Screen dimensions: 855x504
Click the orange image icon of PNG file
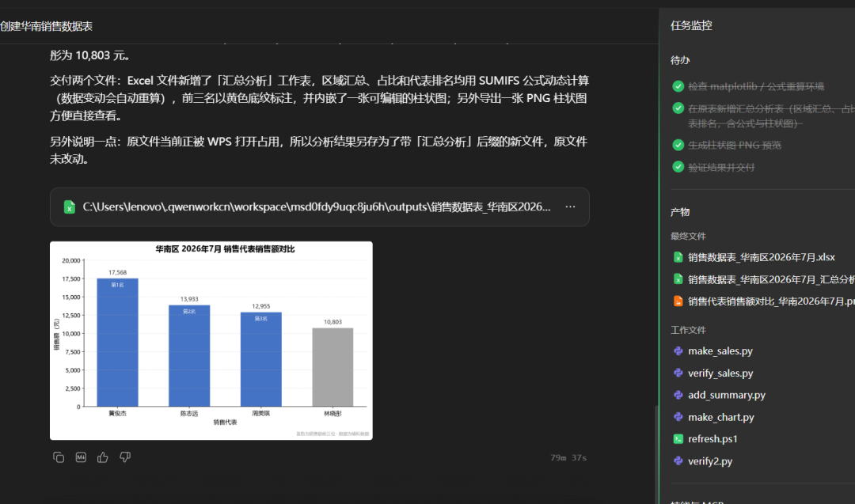678,301
